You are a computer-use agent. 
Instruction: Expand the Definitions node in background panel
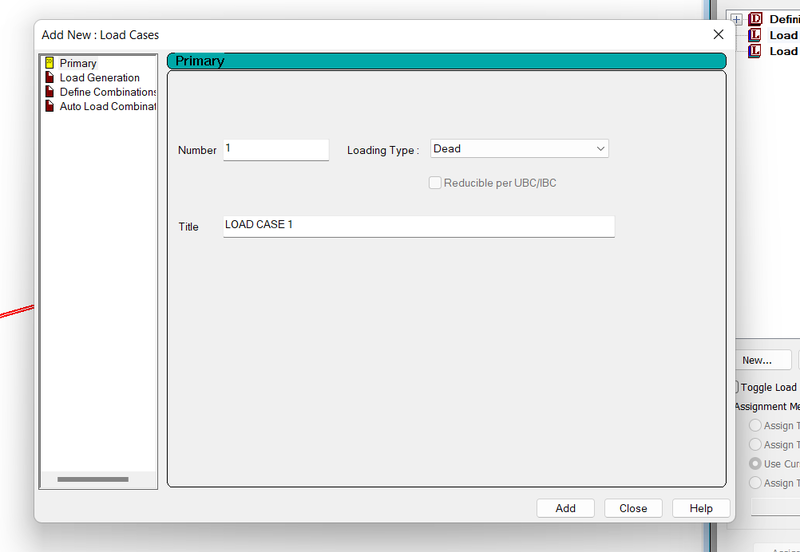pyautogui.click(x=737, y=19)
